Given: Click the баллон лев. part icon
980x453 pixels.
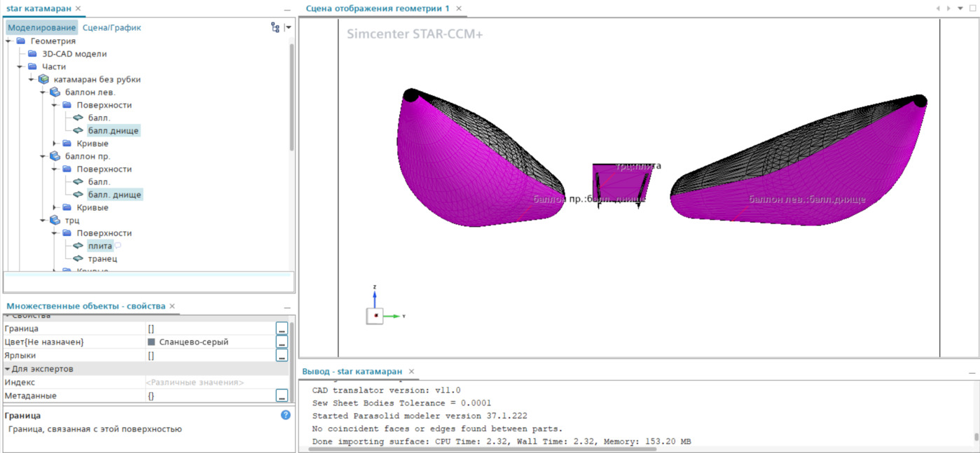Looking at the screenshot, I should 55,92.
